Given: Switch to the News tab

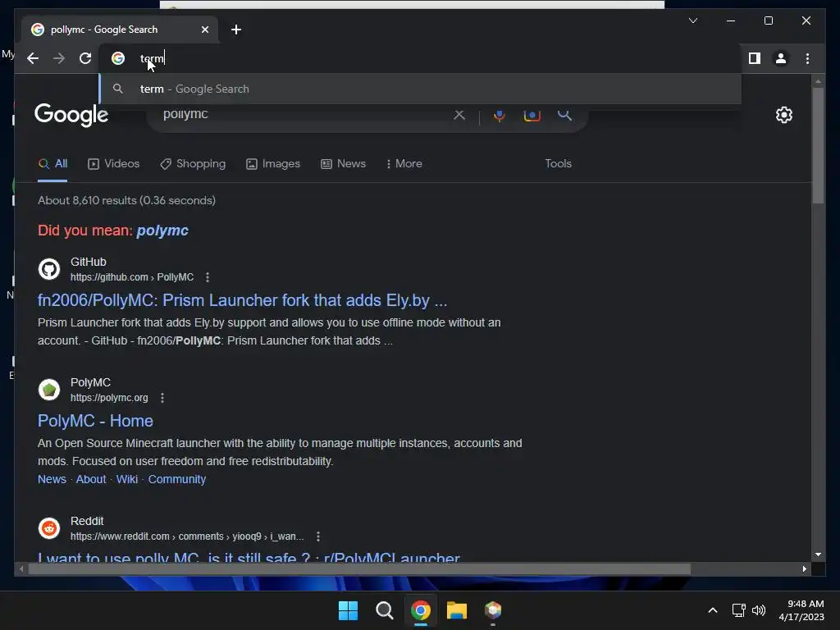Looking at the screenshot, I should pyautogui.click(x=344, y=164).
